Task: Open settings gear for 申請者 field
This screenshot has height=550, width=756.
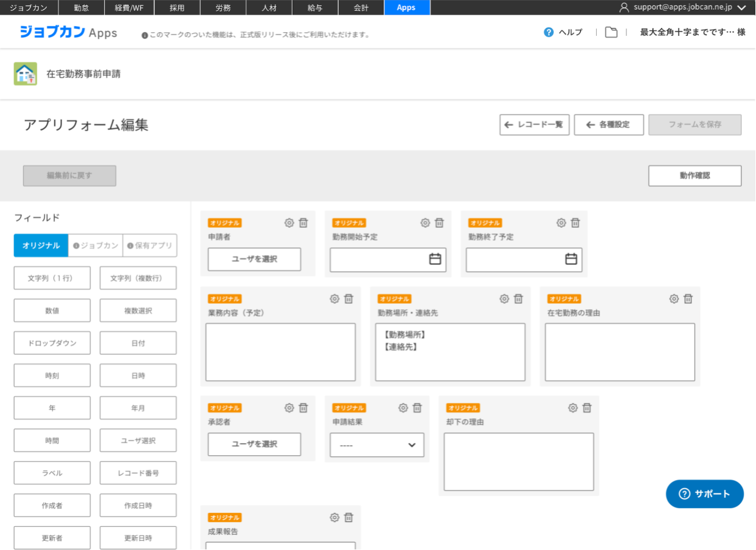Action: pos(289,223)
